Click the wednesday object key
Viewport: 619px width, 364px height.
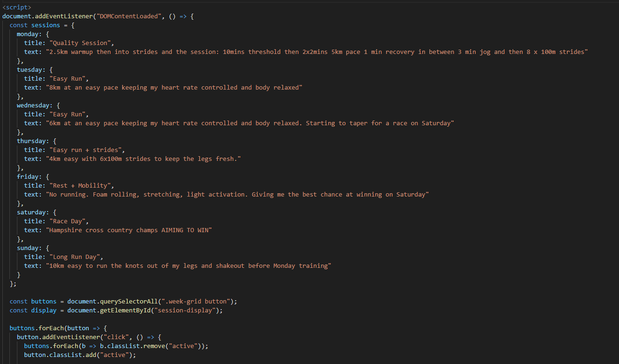click(x=34, y=106)
